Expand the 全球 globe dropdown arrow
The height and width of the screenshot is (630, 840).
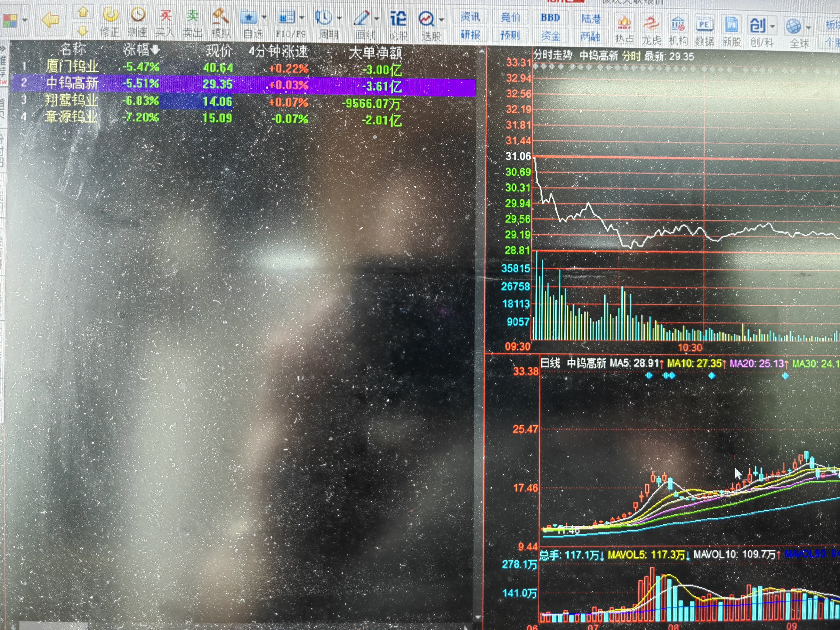tap(808, 27)
